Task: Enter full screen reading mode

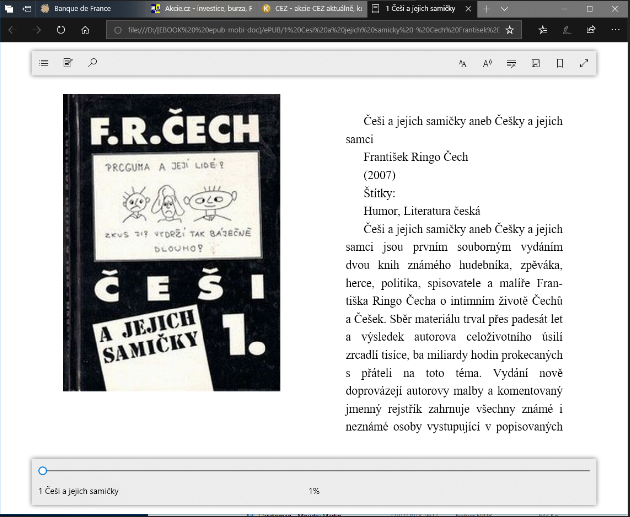Action: click(584, 63)
